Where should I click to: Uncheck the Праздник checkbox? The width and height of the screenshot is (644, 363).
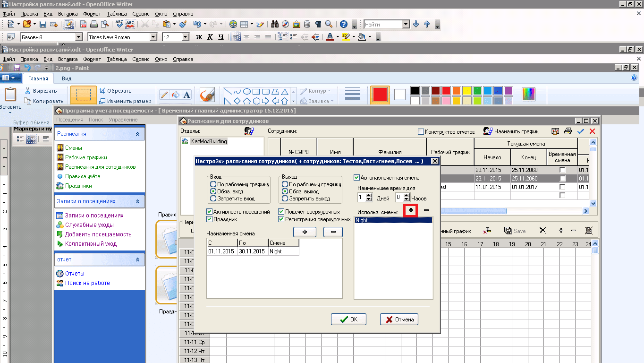point(210,219)
